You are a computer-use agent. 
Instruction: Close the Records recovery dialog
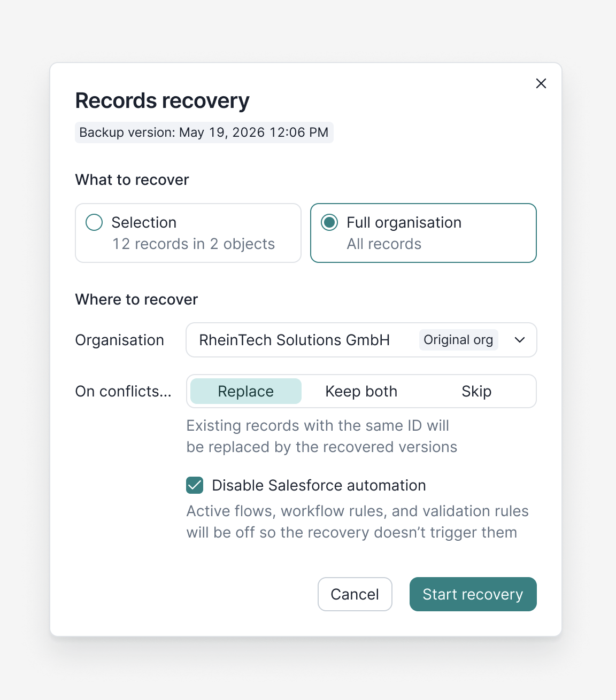[541, 83]
